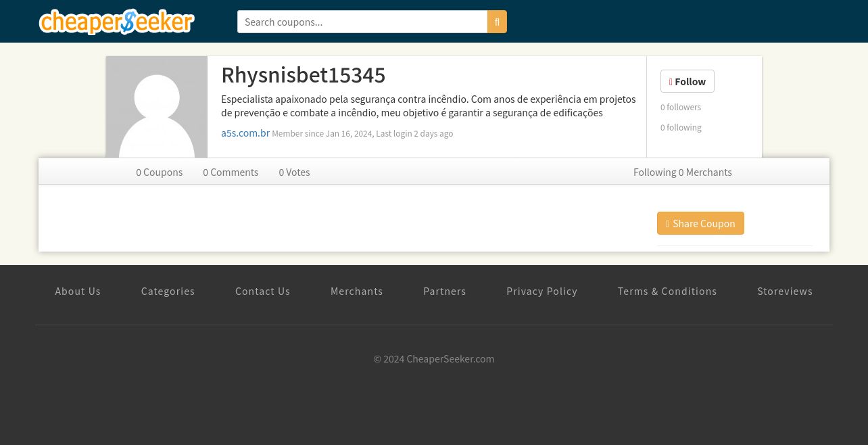Open Following 0 Merchants tab

(683, 172)
